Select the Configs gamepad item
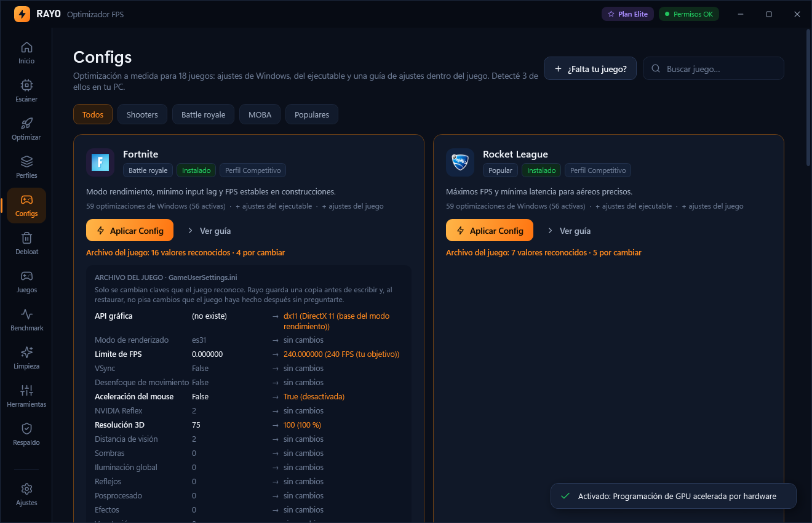This screenshot has width=812, height=523. pyautogui.click(x=26, y=206)
